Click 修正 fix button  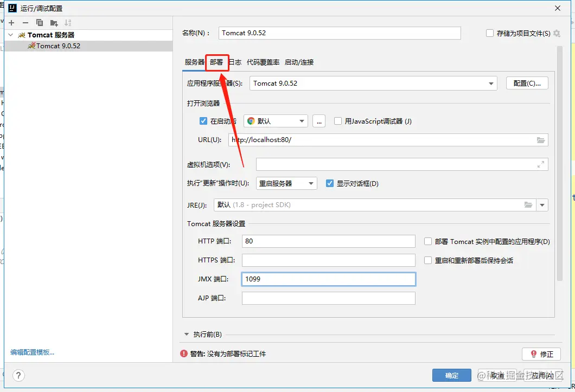(x=541, y=354)
